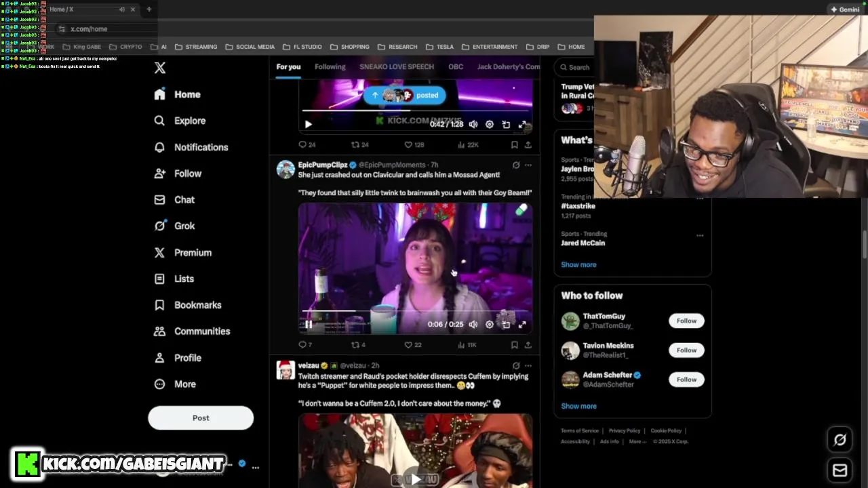868x488 pixels.
Task: Show more trending topics
Action: coord(578,265)
